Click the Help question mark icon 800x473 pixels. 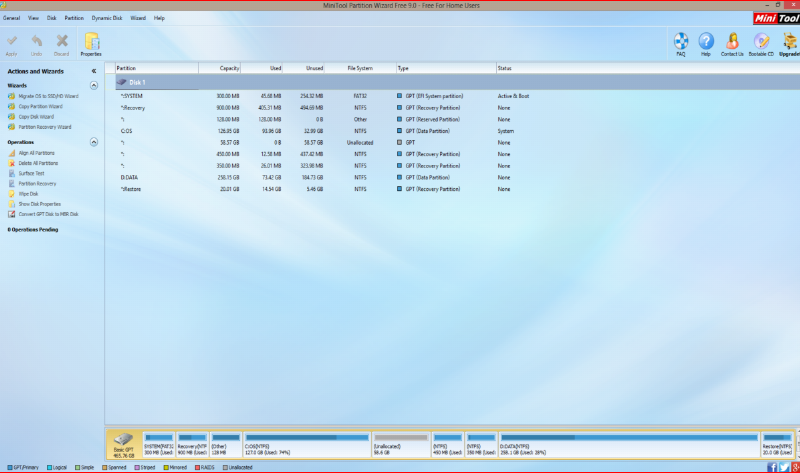[x=706, y=42]
